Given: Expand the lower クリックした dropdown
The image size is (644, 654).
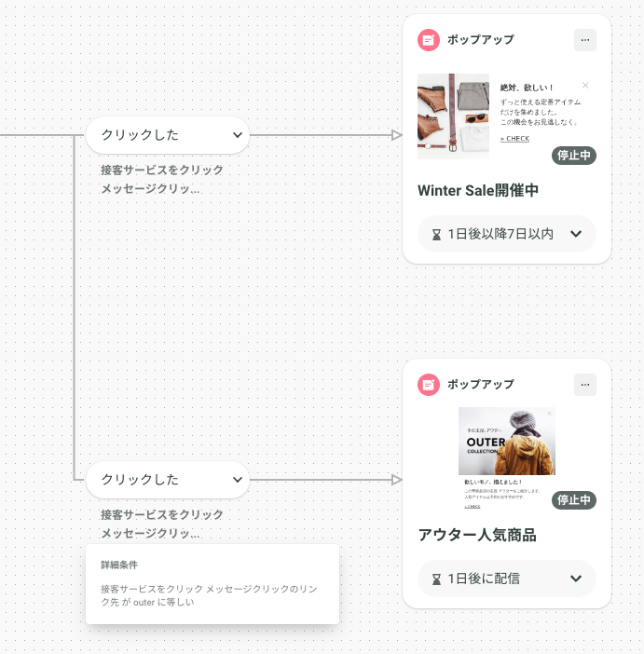Looking at the screenshot, I should click(x=168, y=480).
